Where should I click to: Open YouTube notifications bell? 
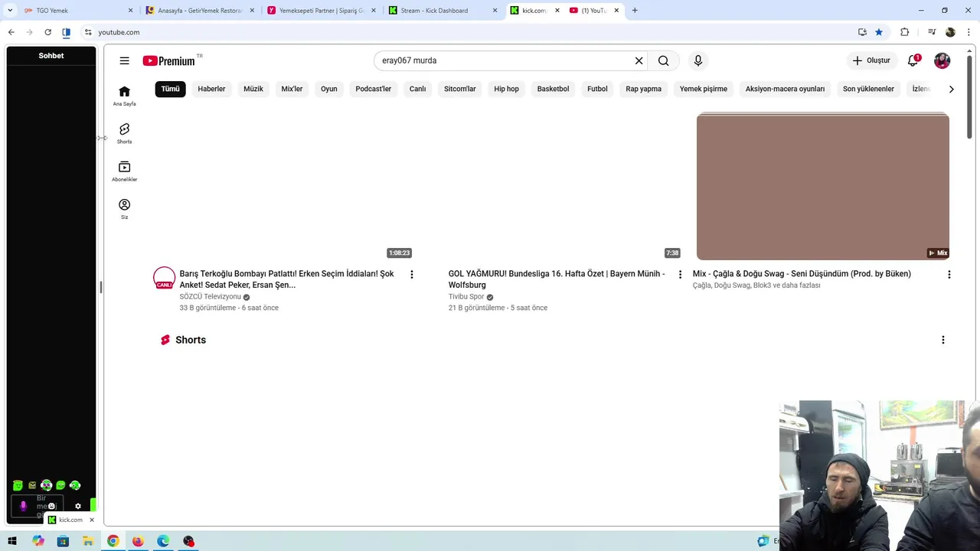[913, 60]
